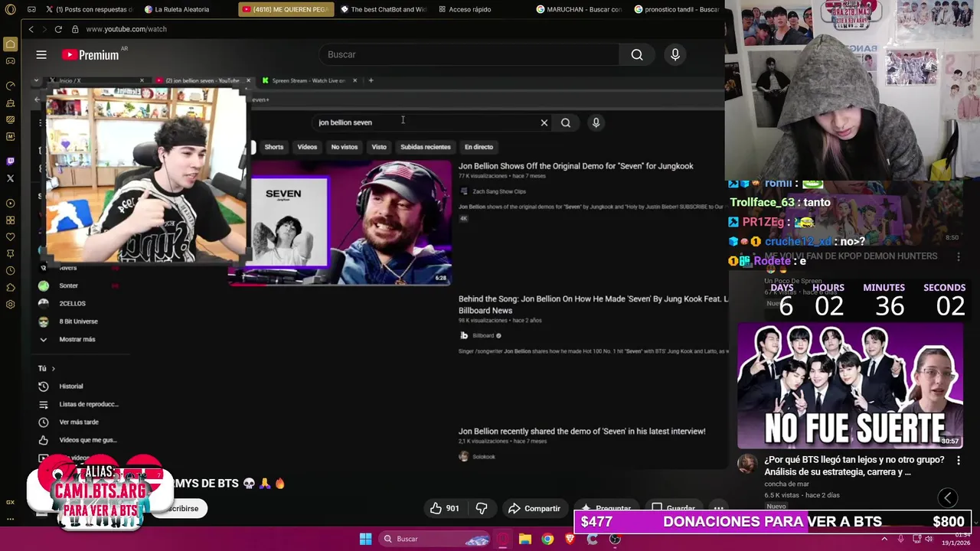Image resolution: width=980 pixels, height=551 pixels.
Task: Open 'Historial' in YouTube sidebar
Action: coord(71,386)
